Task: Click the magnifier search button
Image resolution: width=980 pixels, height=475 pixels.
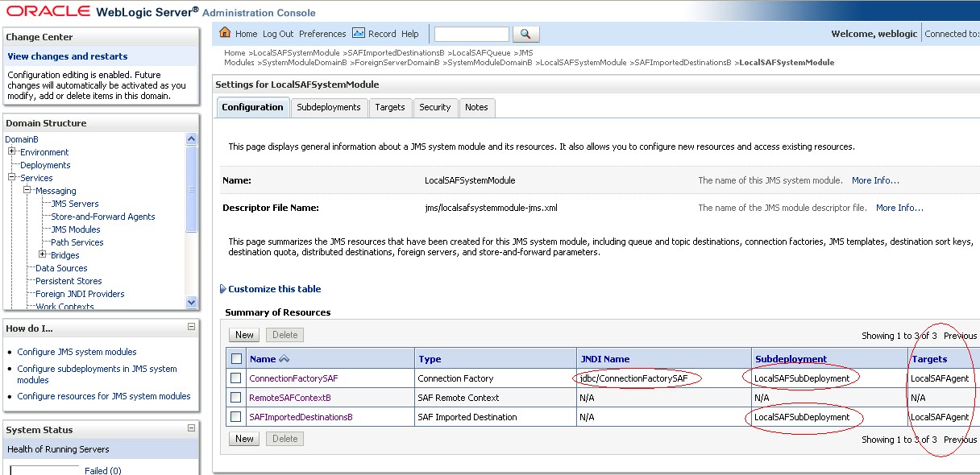Action: [x=525, y=34]
